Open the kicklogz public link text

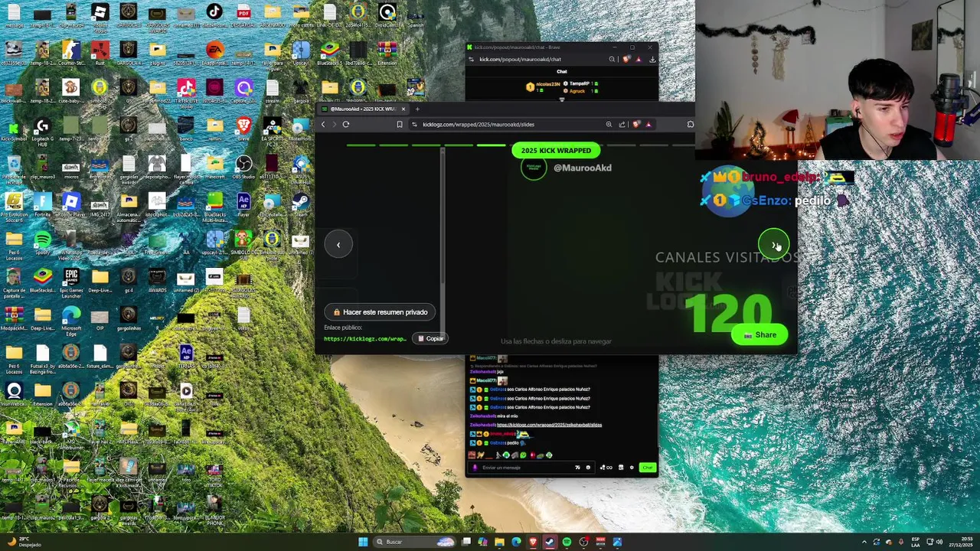[364, 338]
